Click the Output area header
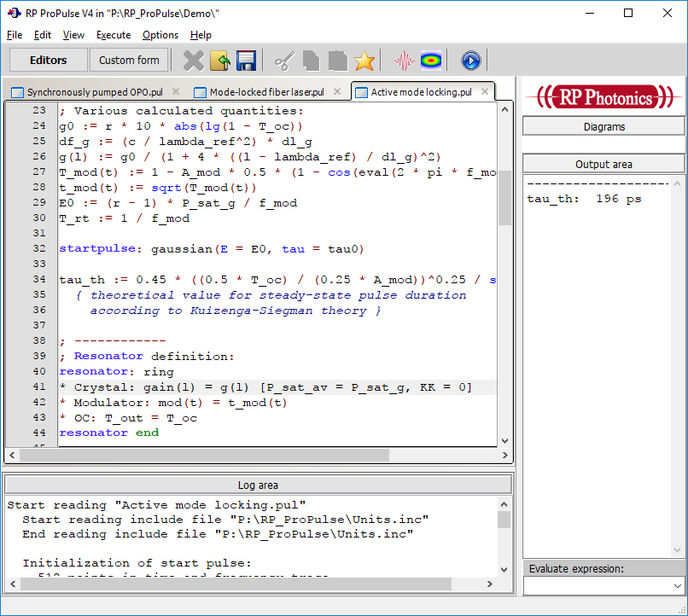This screenshot has height=616, width=688. tap(603, 165)
